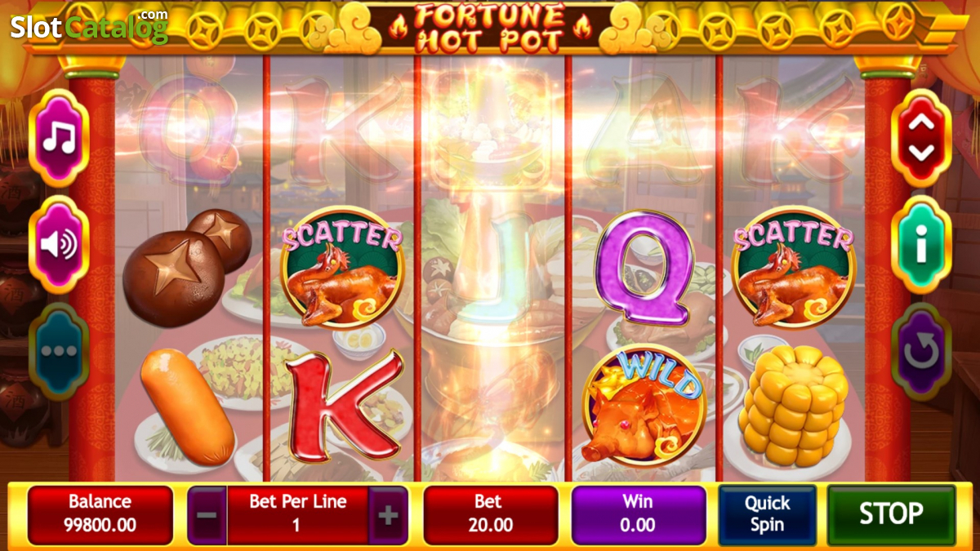Increase bet per line with plus
980x551 pixels.
389,515
